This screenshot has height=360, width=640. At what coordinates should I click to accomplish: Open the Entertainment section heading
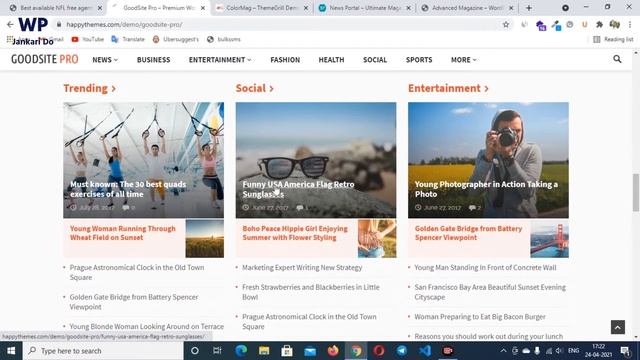(448, 88)
